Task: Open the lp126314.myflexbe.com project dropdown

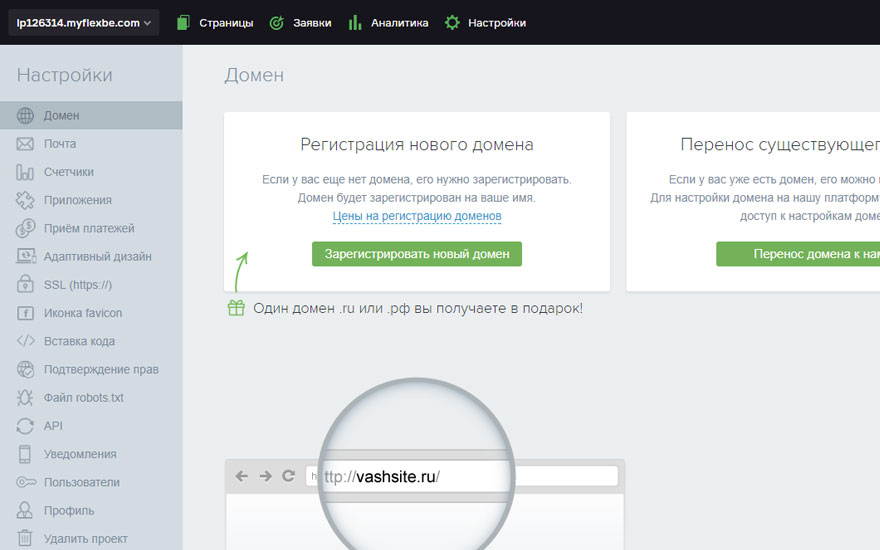Action: (x=84, y=23)
